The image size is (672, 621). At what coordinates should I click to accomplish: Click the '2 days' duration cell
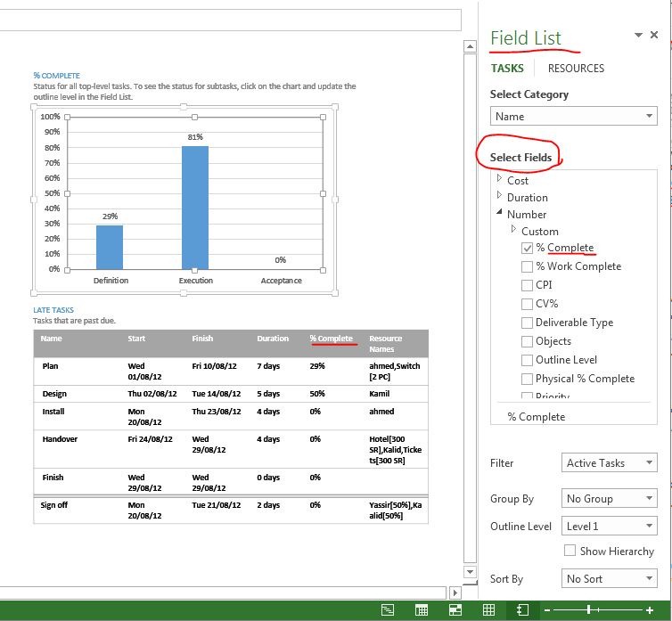coord(268,505)
